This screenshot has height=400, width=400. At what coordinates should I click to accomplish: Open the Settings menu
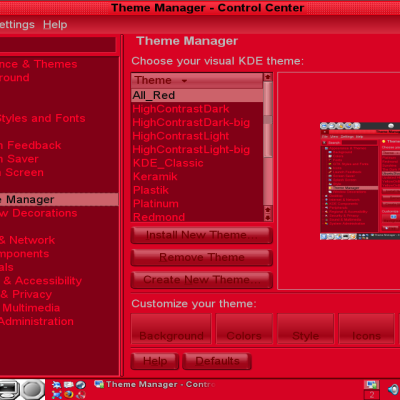click(17, 25)
